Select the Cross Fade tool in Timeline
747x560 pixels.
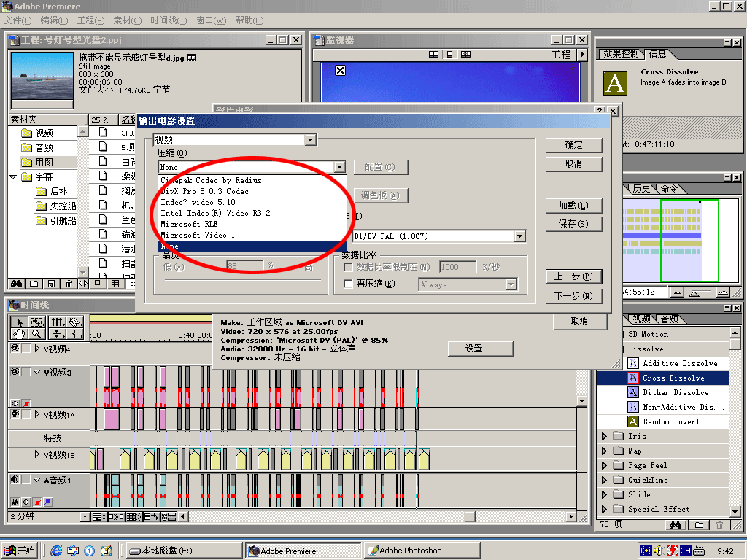(57, 334)
